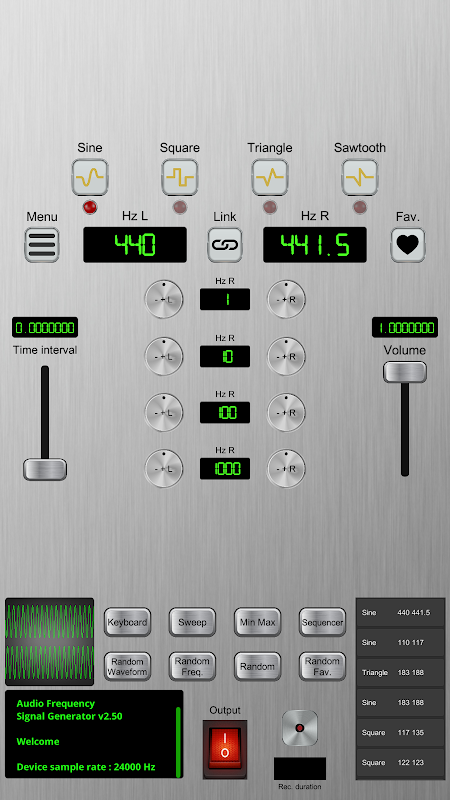Click the R knob beside the 100 Hz step

pyautogui.click(x=286, y=412)
